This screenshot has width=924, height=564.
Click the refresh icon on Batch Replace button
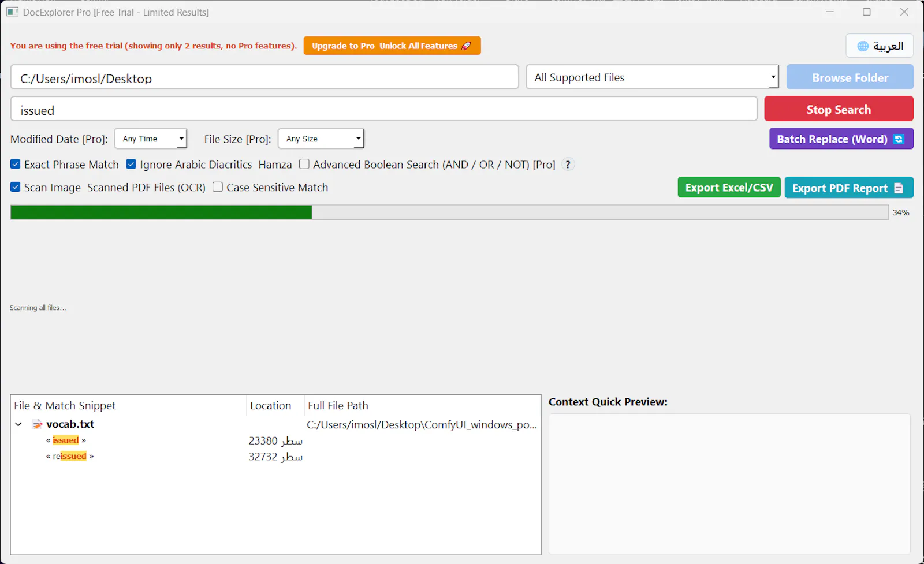click(x=899, y=139)
